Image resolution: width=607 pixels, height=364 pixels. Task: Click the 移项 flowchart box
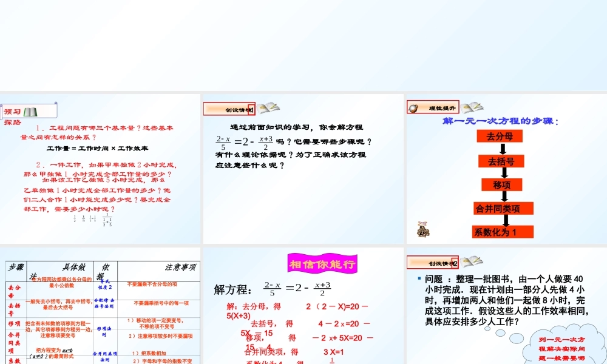(502, 185)
